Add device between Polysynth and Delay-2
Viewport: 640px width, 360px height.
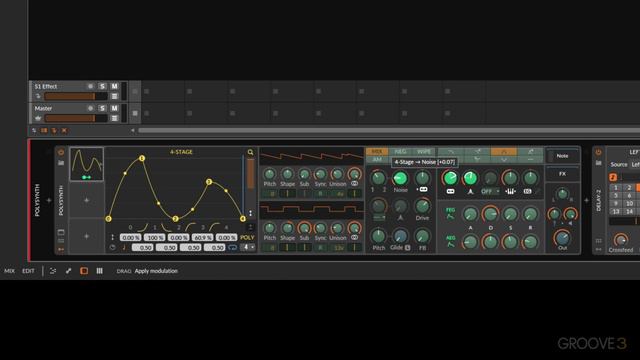click(587, 200)
